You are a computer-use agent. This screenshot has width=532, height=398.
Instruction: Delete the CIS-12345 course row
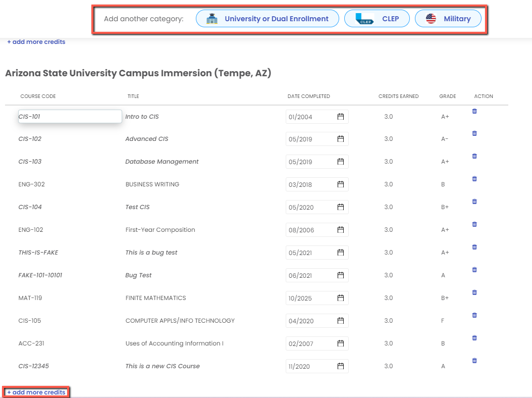click(474, 361)
